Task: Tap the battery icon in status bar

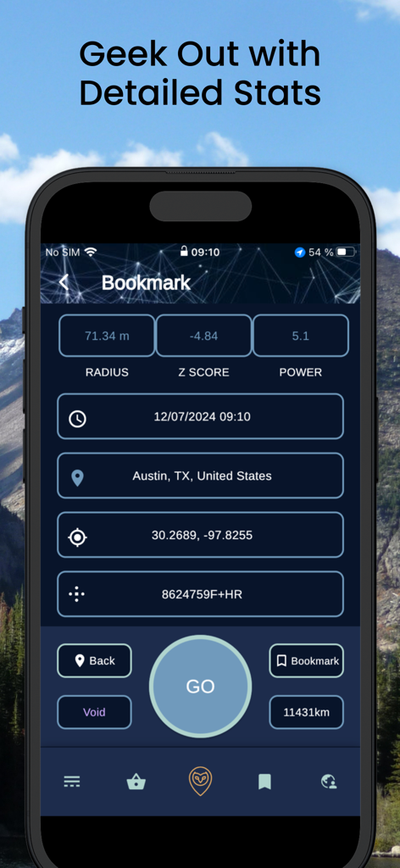Action: [346, 252]
